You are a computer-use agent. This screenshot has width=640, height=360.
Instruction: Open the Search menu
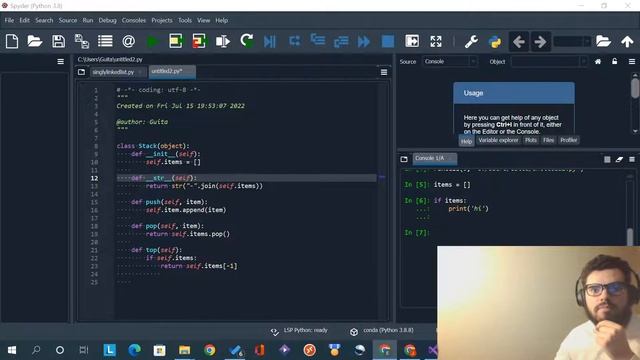click(x=44, y=20)
